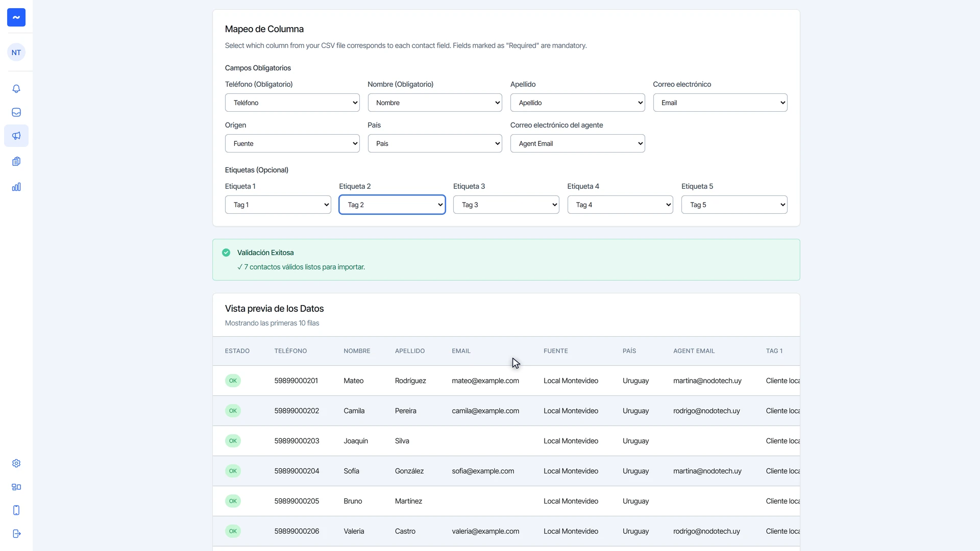Open the Correo electrónico dropdown

[720, 103]
